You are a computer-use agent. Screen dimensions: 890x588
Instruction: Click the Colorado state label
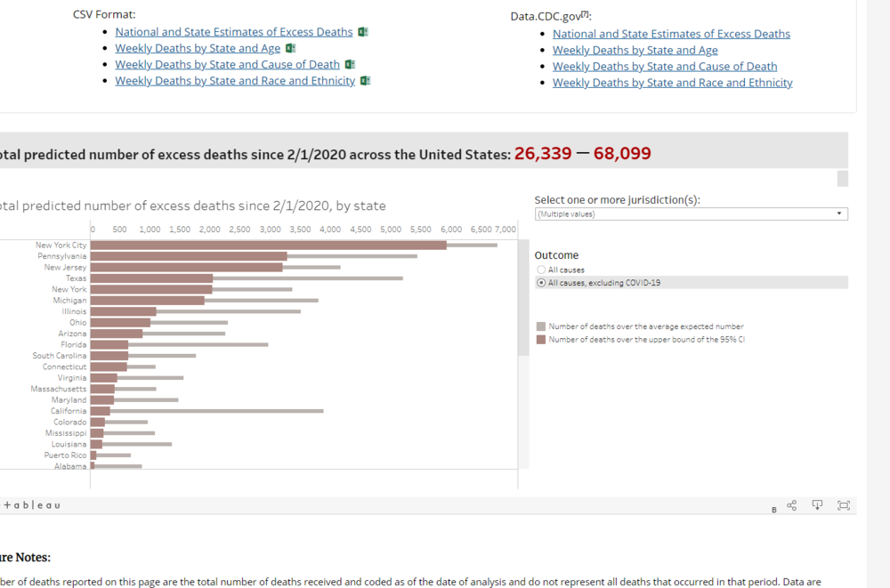point(69,423)
